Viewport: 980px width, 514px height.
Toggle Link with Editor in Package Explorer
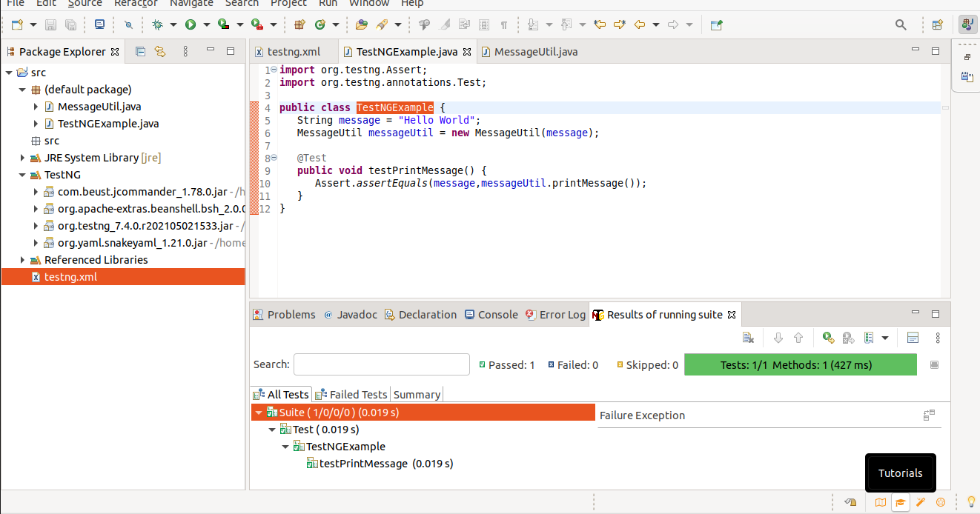162,51
